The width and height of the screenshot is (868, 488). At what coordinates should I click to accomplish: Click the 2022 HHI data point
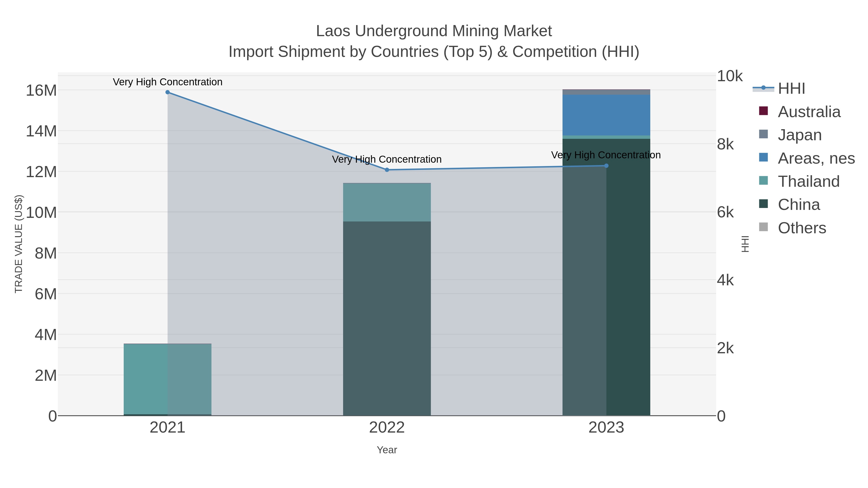coord(387,170)
